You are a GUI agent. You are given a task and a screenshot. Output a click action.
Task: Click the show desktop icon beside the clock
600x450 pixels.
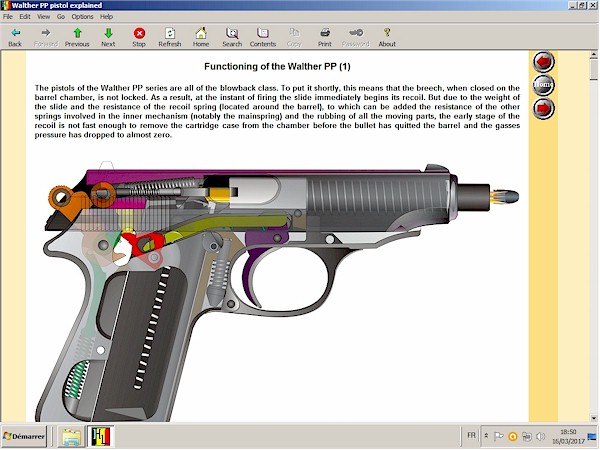592,437
